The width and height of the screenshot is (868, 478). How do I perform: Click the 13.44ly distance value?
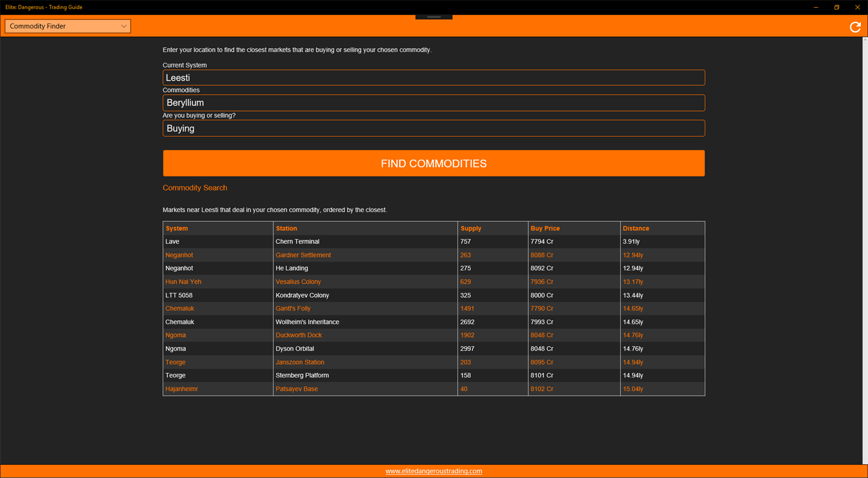(633, 295)
